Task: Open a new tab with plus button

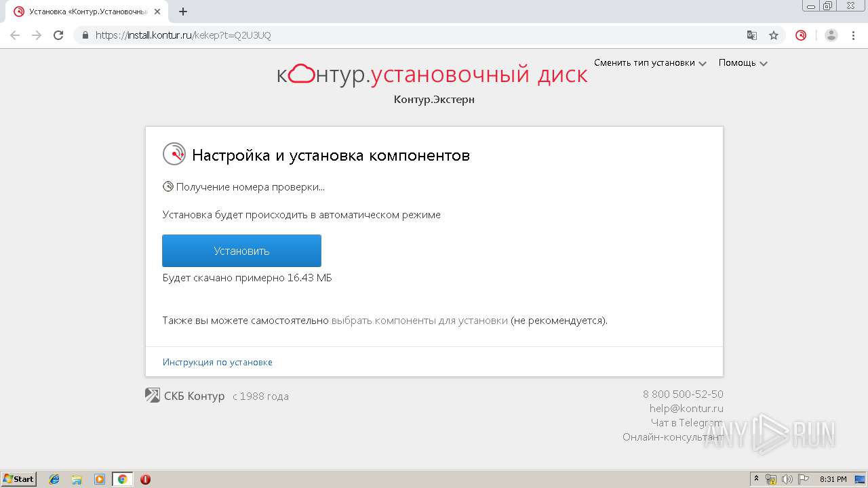Action: 183,12
